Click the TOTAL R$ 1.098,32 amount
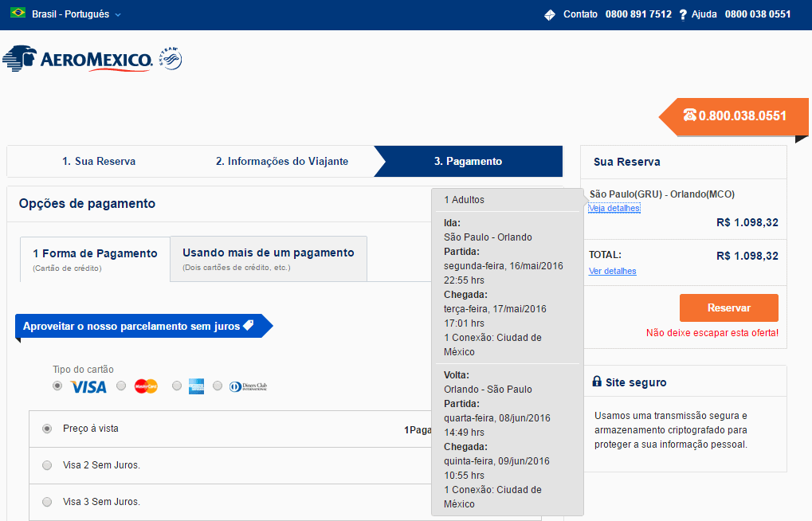This screenshot has height=521, width=812. pos(747,256)
